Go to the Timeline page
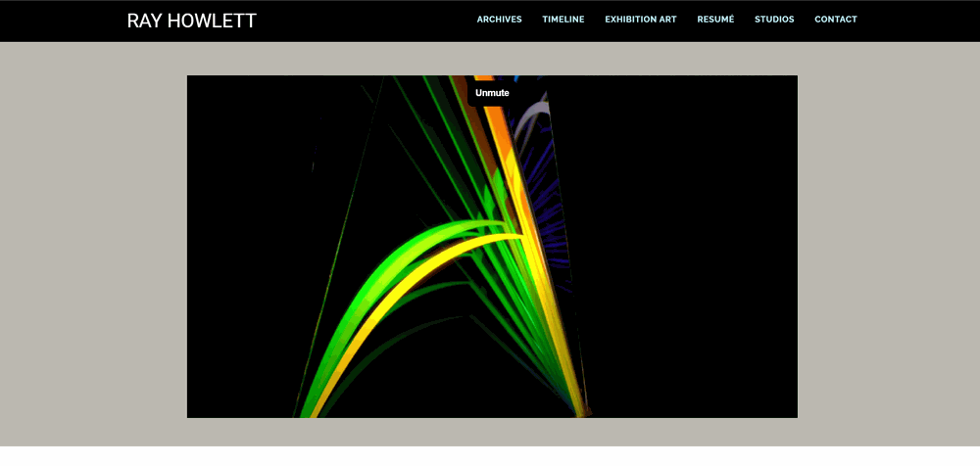This screenshot has height=466, width=980. 563,20
